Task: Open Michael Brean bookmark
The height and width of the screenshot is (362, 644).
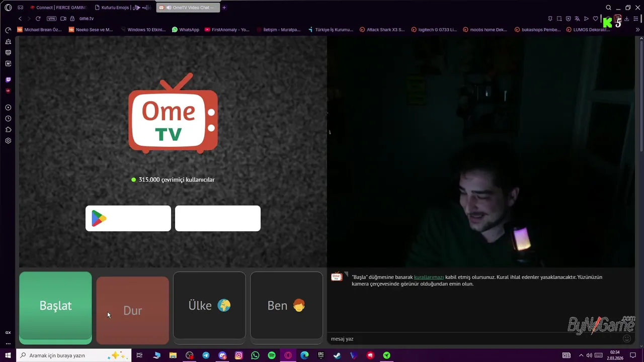Action: click(x=39, y=30)
